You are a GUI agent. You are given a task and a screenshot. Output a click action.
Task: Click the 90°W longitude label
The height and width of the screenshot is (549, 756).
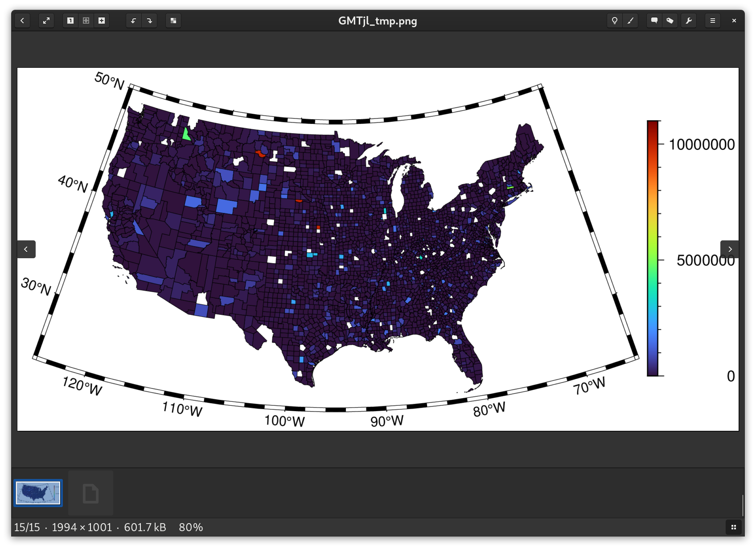click(387, 421)
